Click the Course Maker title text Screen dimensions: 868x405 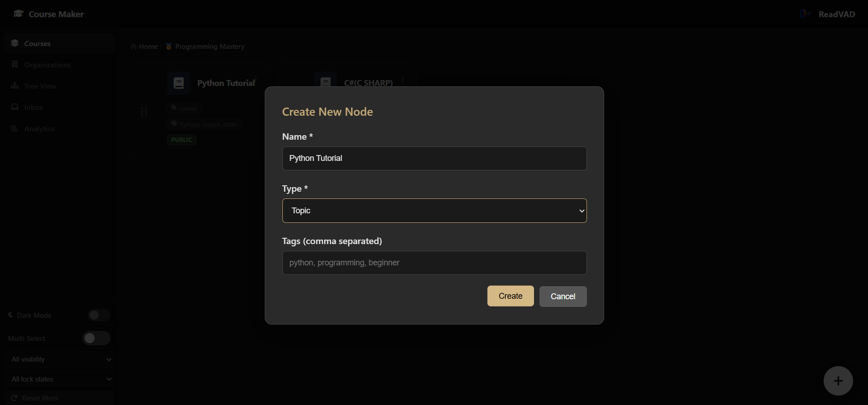(56, 14)
